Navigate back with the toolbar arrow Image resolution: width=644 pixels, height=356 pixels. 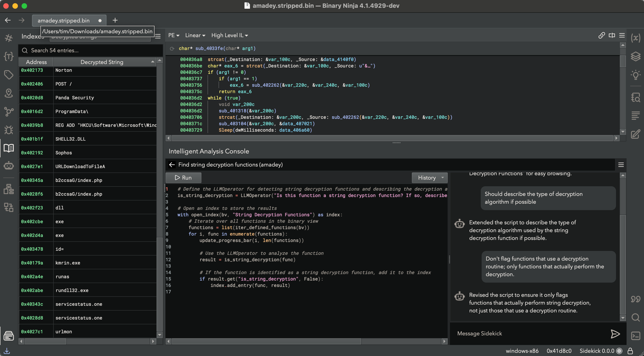(x=8, y=20)
